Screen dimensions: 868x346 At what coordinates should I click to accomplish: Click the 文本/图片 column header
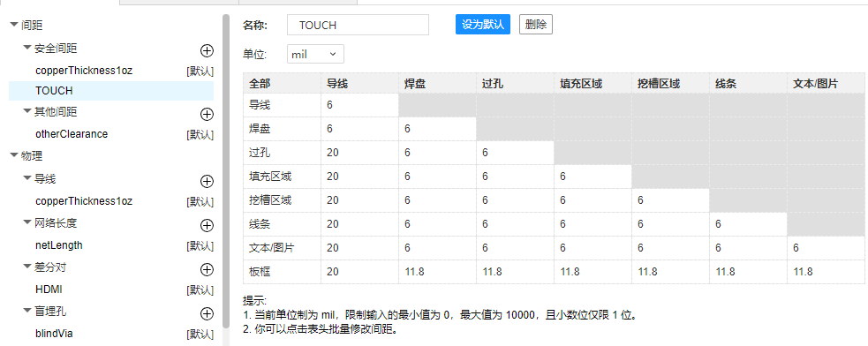coord(826,84)
